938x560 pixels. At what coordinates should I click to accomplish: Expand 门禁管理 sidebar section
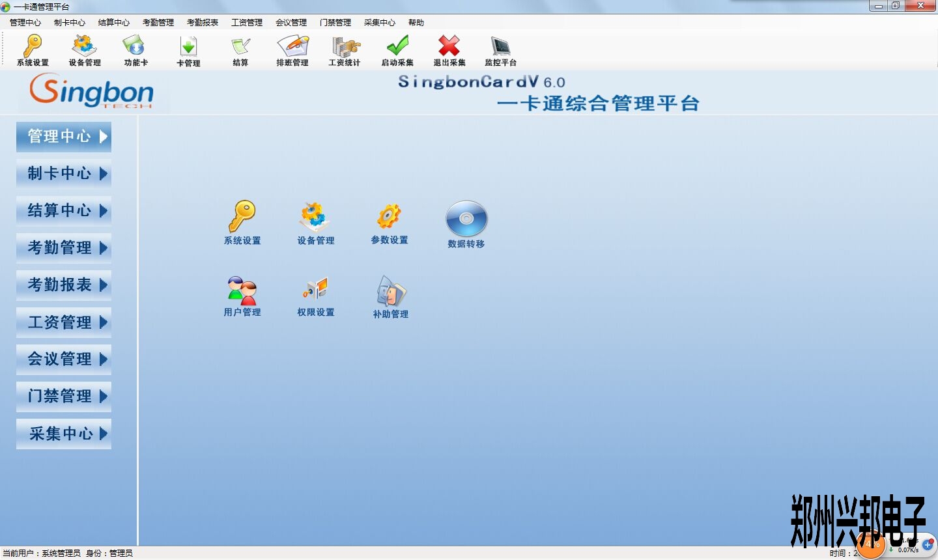[x=64, y=397]
